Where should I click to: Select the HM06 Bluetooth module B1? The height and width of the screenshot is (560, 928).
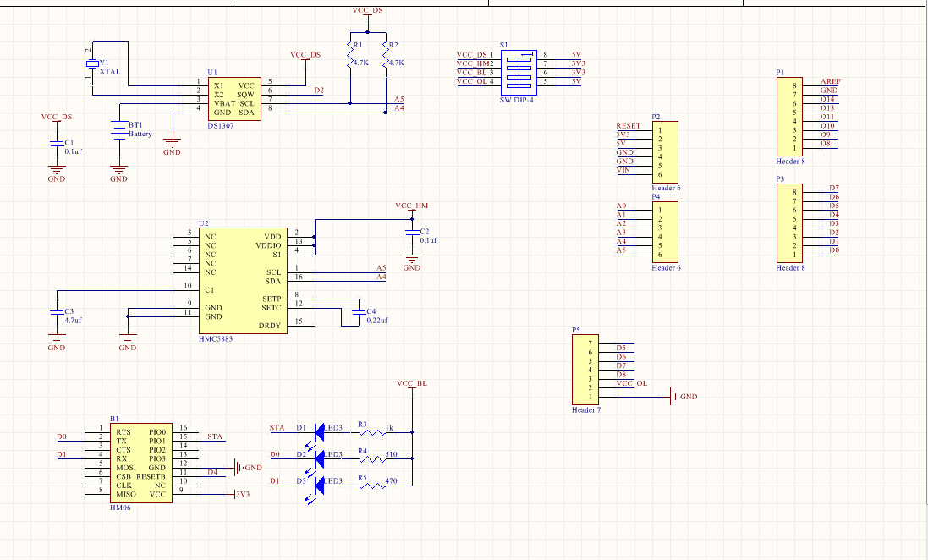coord(141,463)
